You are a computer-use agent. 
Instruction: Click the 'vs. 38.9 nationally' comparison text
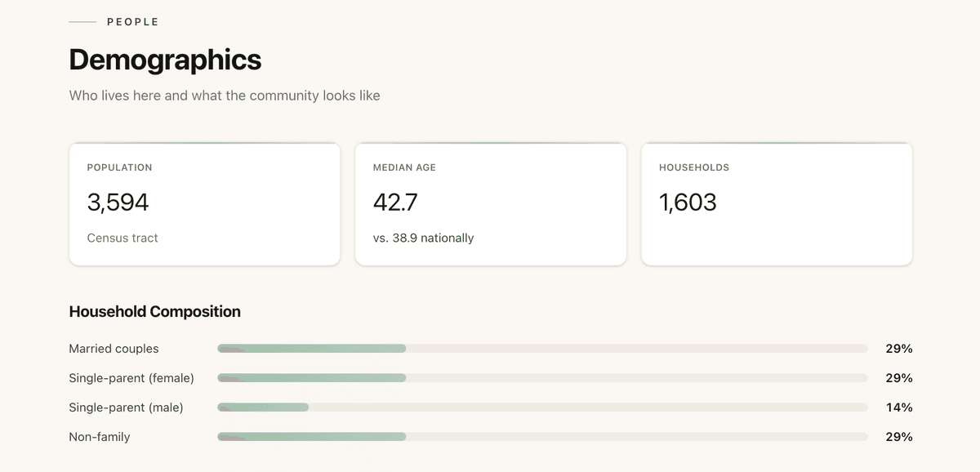click(423, 238)
